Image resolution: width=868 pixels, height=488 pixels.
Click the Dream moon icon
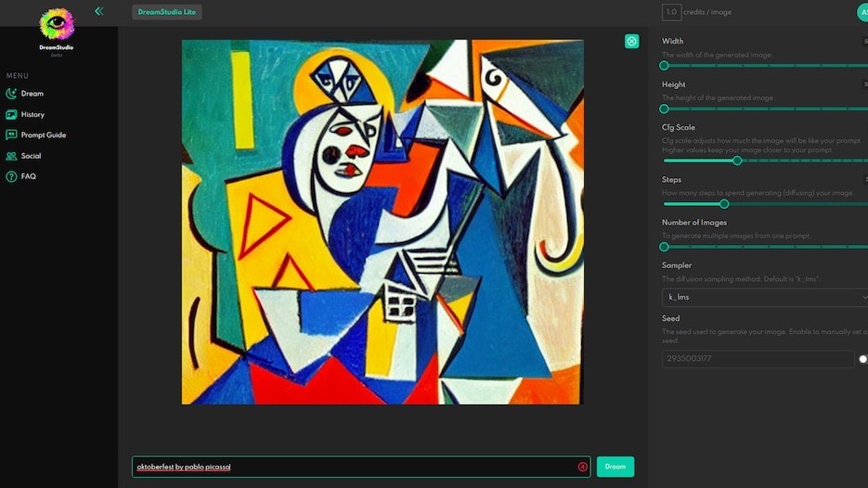(11, 94)
